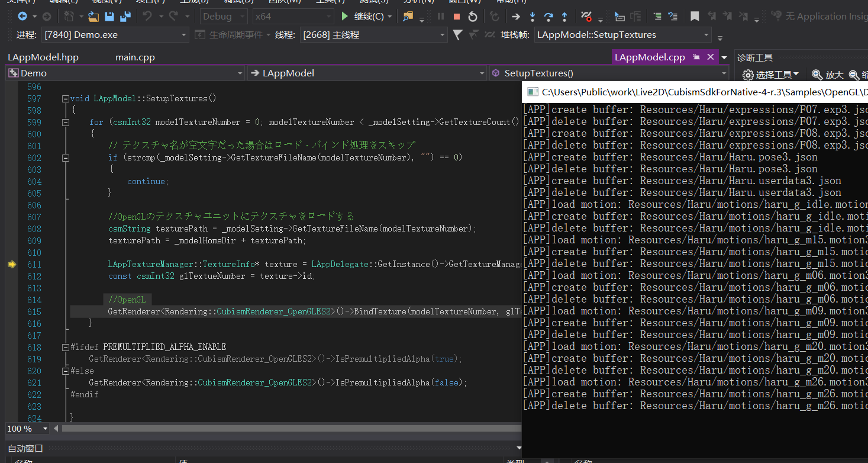Click the Step Over arrow icon
Image resolution: width=868 pixels, height=463 pixels.
(x=548, y=17)
